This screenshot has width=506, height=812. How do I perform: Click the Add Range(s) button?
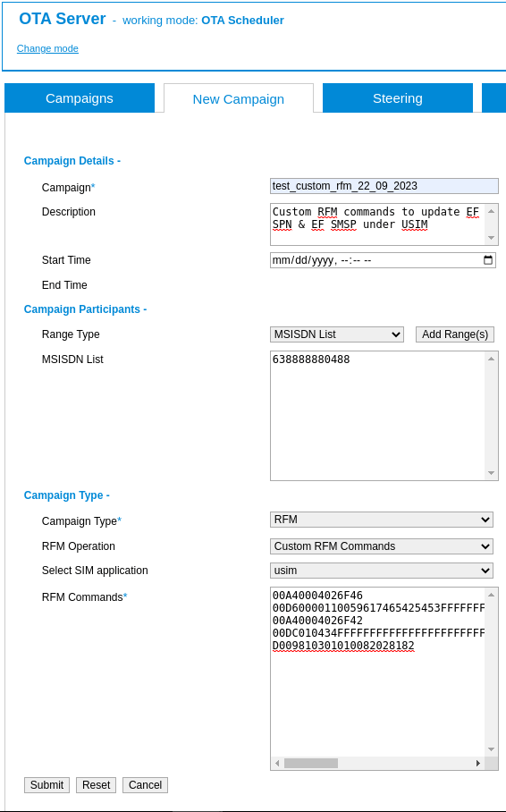pos(455,334)
